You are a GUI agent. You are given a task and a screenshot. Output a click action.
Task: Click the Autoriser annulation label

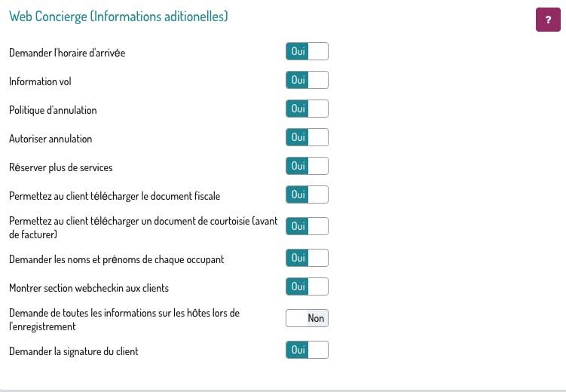[x=50, y=139]
